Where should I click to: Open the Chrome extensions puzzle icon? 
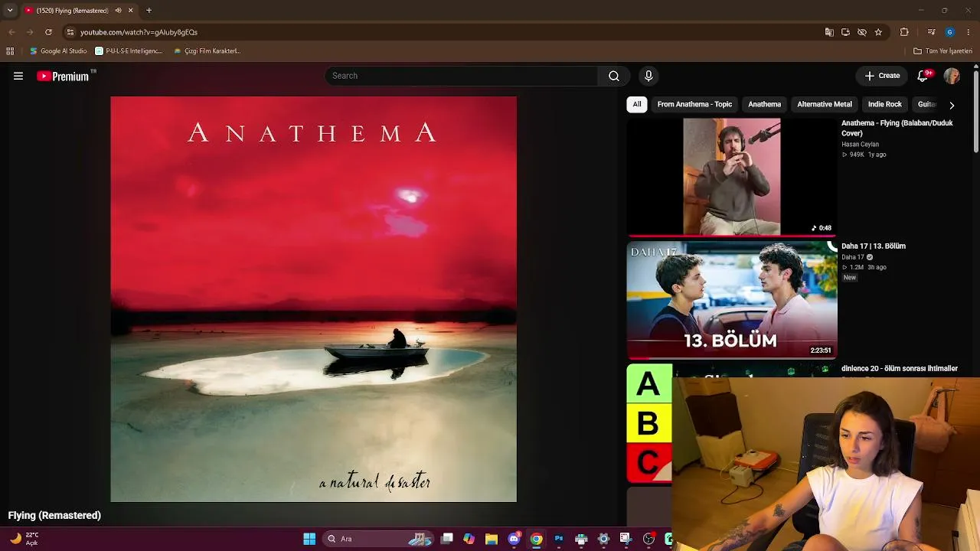904,32
